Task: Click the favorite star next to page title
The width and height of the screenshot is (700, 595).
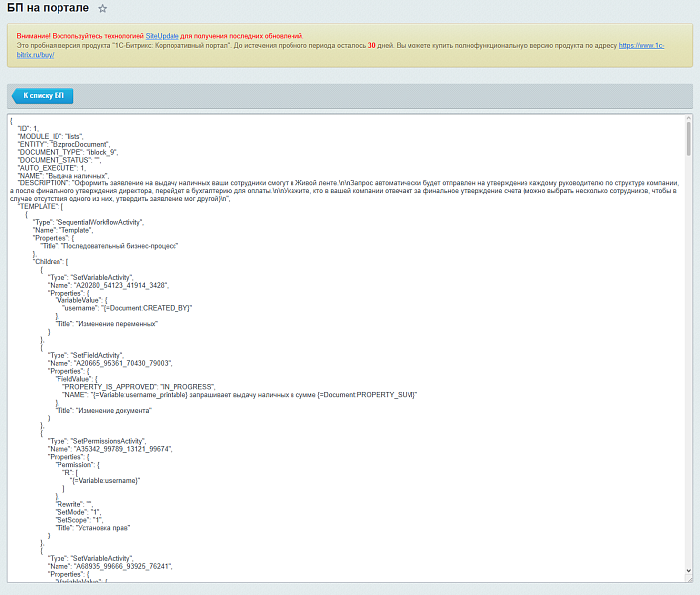Action: 102,9
